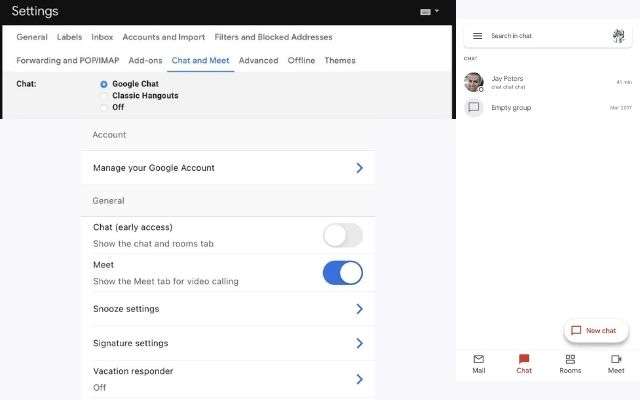Open the Jay Peters conversation name
The height and width of the screenshot is (400, 640).
click(507, 78)
